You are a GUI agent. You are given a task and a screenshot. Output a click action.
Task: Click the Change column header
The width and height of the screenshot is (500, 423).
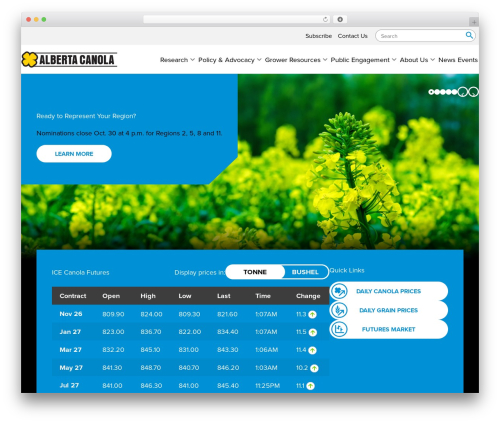coord(308,296)
